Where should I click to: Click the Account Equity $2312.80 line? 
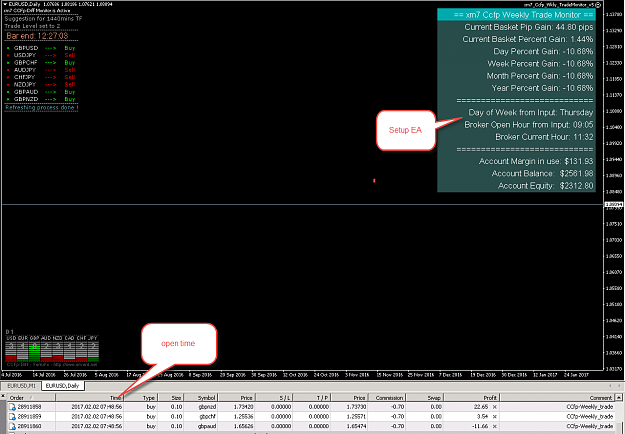(545, 186)
